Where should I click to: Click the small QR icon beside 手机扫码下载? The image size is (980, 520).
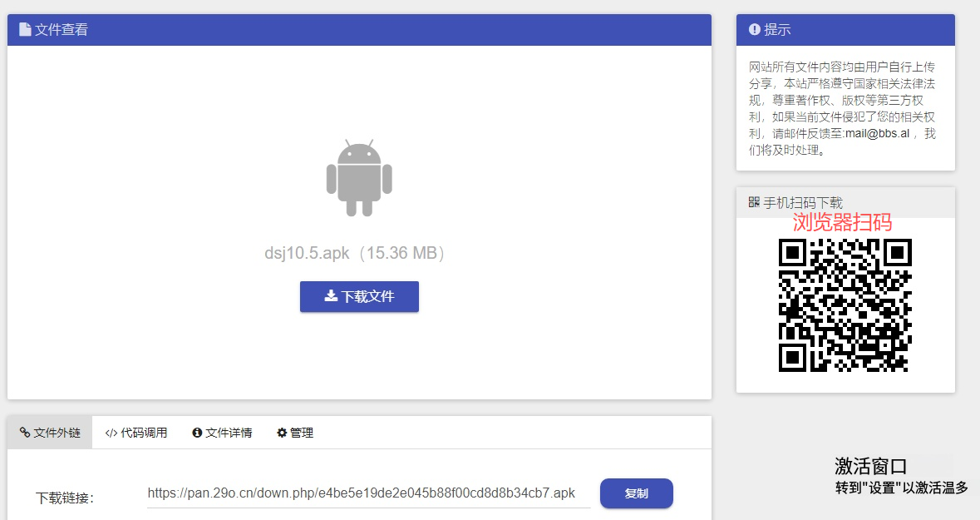click(754, 202)
